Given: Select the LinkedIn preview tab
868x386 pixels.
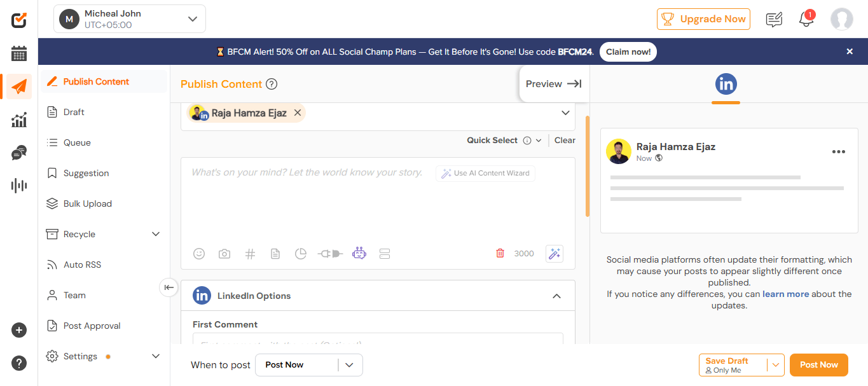Looking at the screenshot, I should 726,85.
